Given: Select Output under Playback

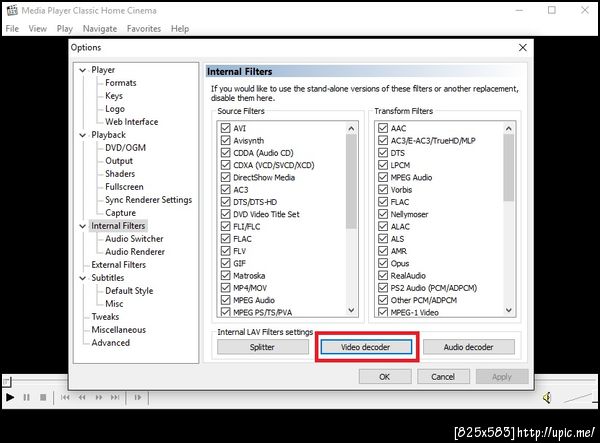Looking at the screenshot, I should point(119,161).
